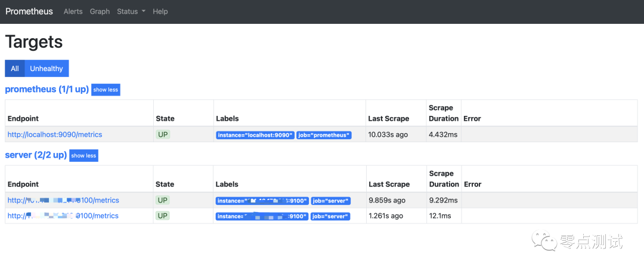The width and height of the screenshot is (644, 270).
Task: Open the first server :9100/metrics endpoint
Action: [63, 201]
